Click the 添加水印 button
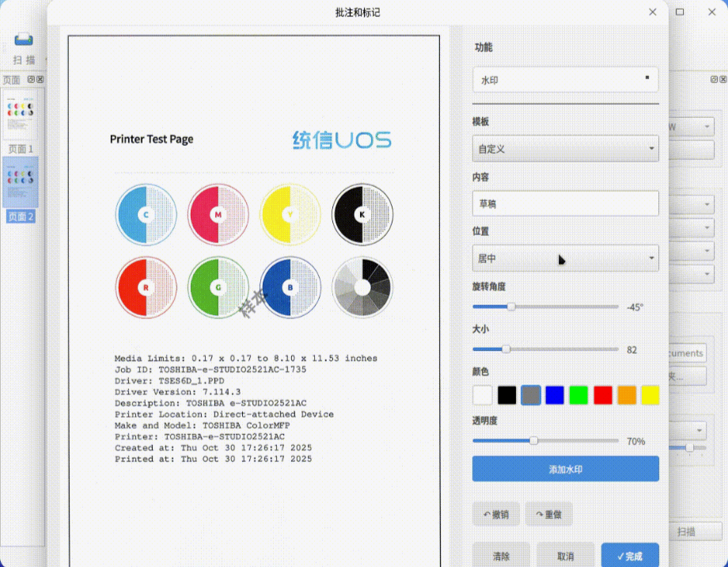This screenshot has height=567, width=728. click(566, 469)
